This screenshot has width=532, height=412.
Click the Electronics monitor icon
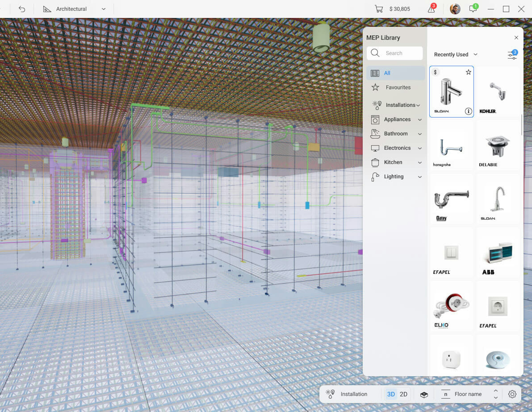tap(375, 148)
